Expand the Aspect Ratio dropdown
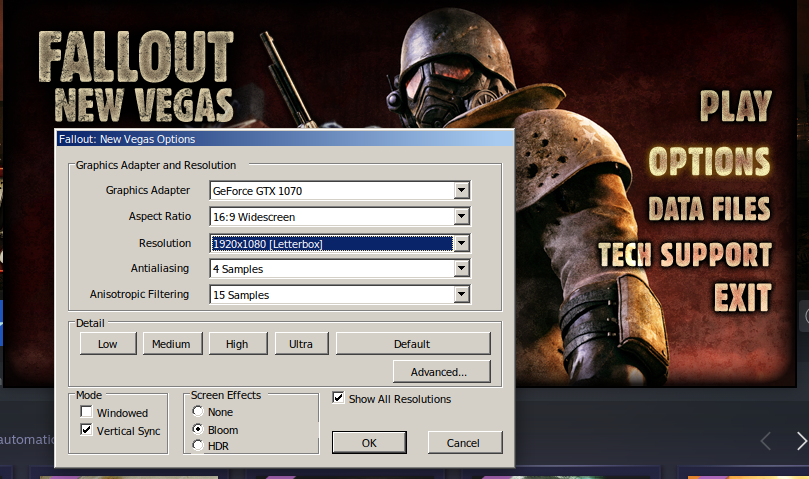The image size is (809, 479). [x=461, y=216]
